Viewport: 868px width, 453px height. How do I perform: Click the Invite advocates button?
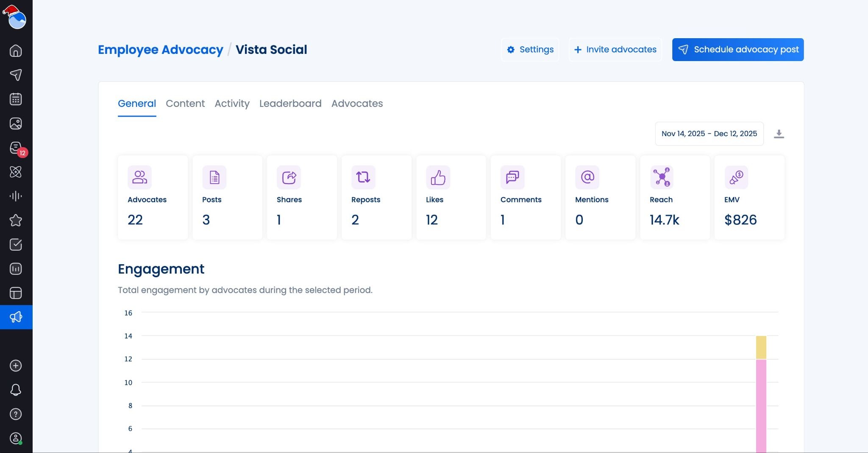coord(615,50)
